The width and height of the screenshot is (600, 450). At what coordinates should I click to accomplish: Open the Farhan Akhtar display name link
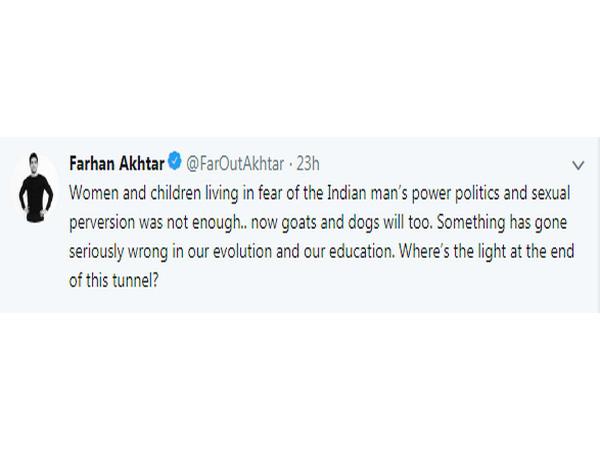pos(117,164)
